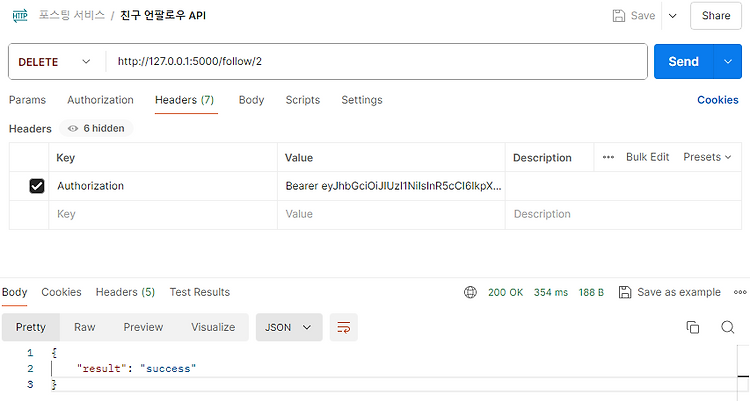Switch to Raw response view
Image resolution: width=750 pixels, height=401 pixels.
point(85,327)
